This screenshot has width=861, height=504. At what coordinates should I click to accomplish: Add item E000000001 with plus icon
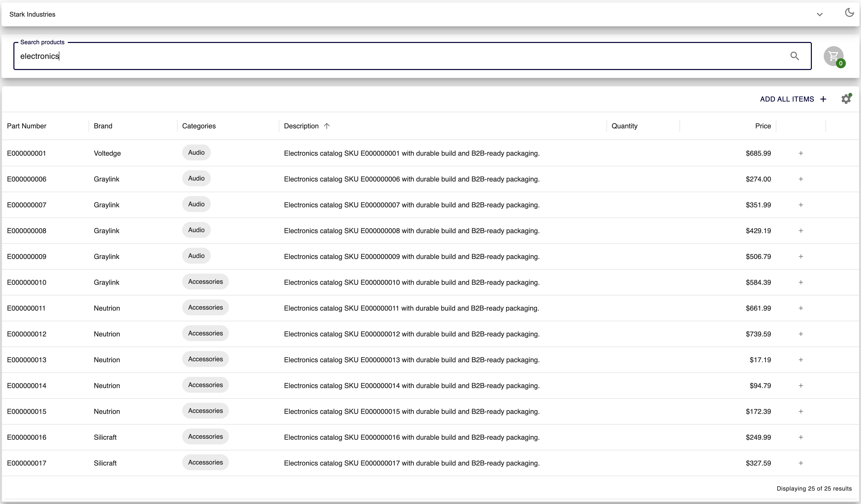pos(801,153)
